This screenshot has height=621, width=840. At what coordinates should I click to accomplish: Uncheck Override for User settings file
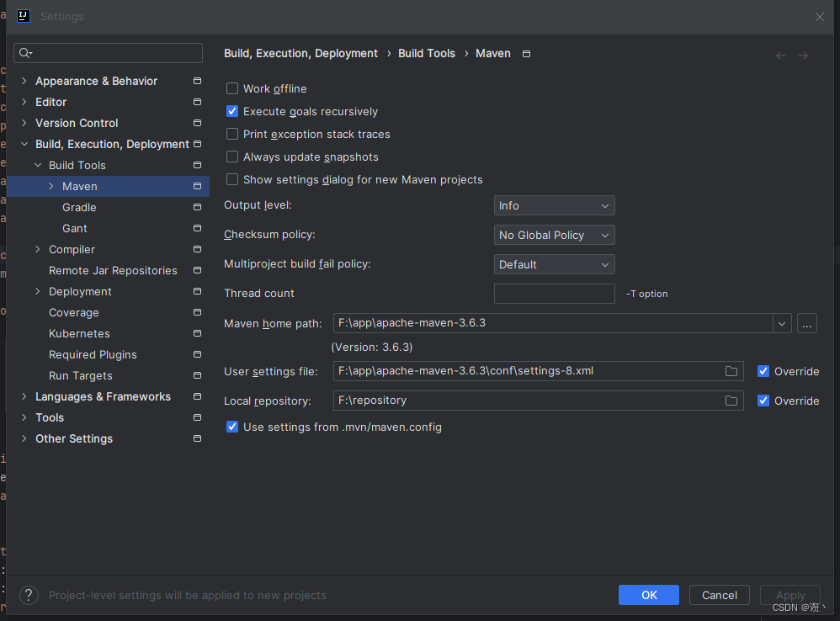pos(763,372)
